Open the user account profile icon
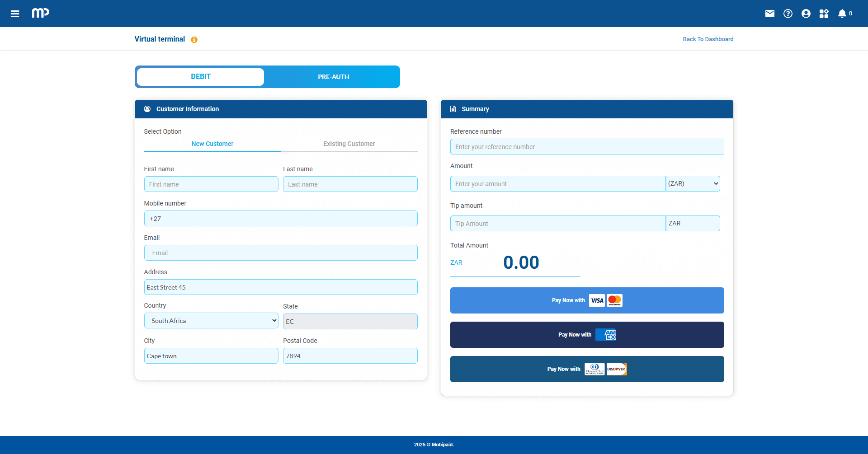 (806, 14)
